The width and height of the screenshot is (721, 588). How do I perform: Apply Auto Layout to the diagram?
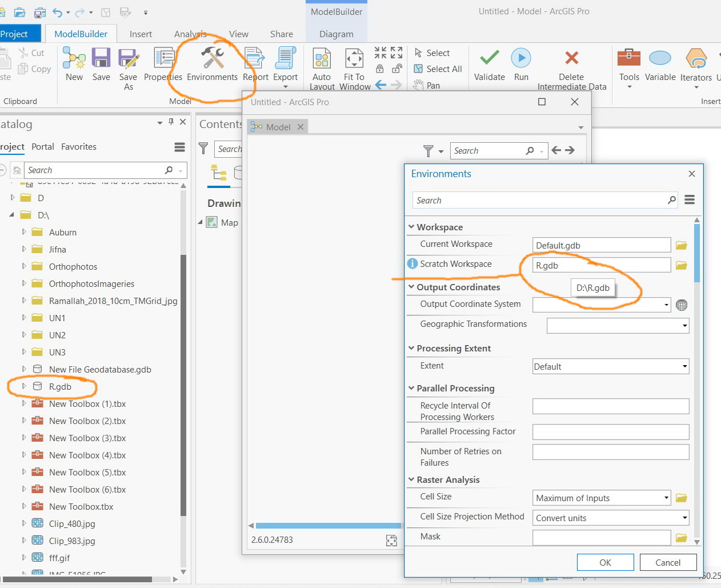click(322, 69)
